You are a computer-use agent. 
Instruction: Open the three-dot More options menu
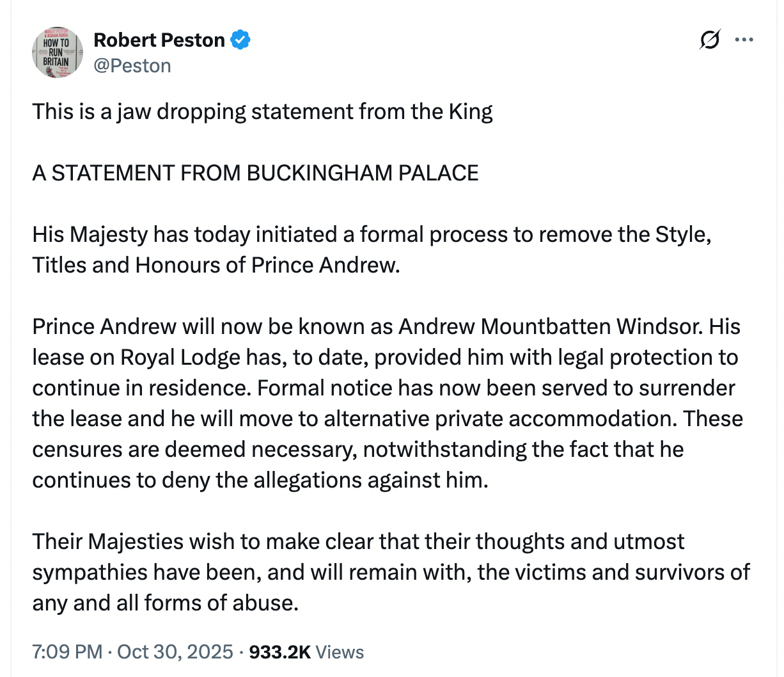pyautogui.click(x=744, y=40)
